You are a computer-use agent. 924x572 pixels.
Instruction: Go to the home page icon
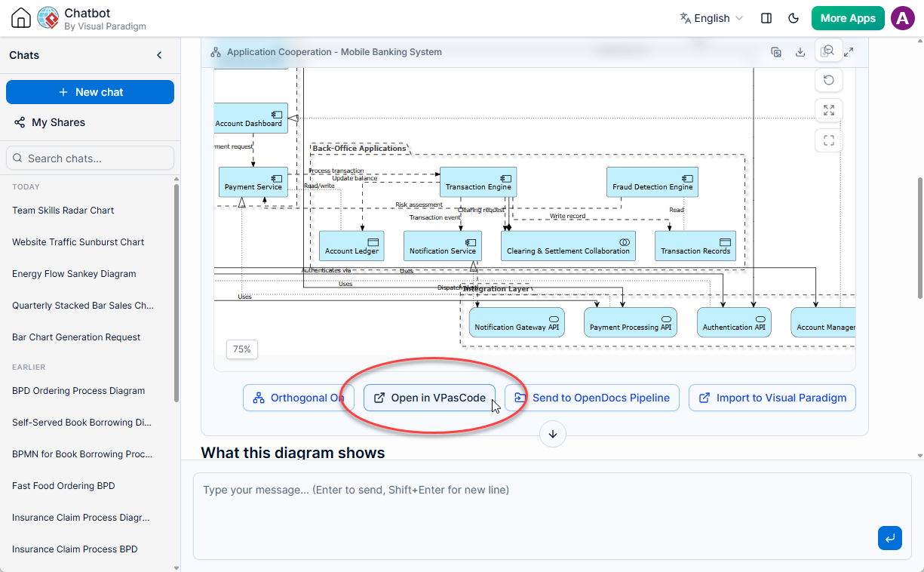[21, 18]
